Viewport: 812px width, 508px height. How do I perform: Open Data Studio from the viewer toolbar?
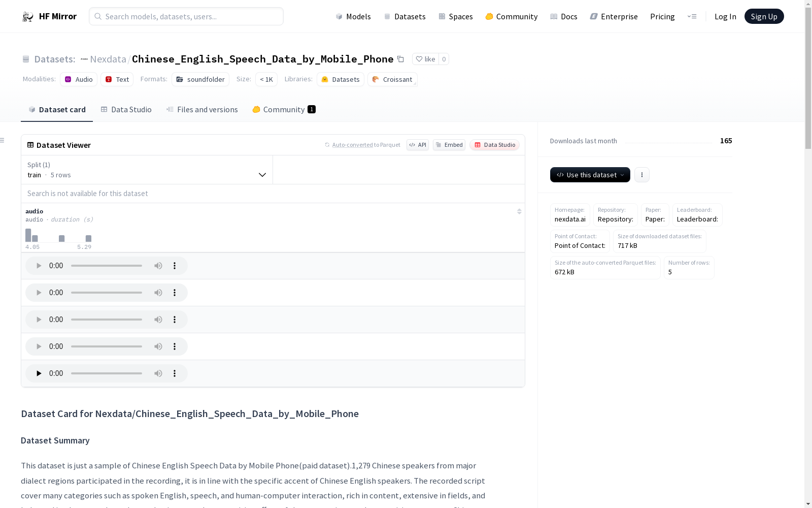494,145
